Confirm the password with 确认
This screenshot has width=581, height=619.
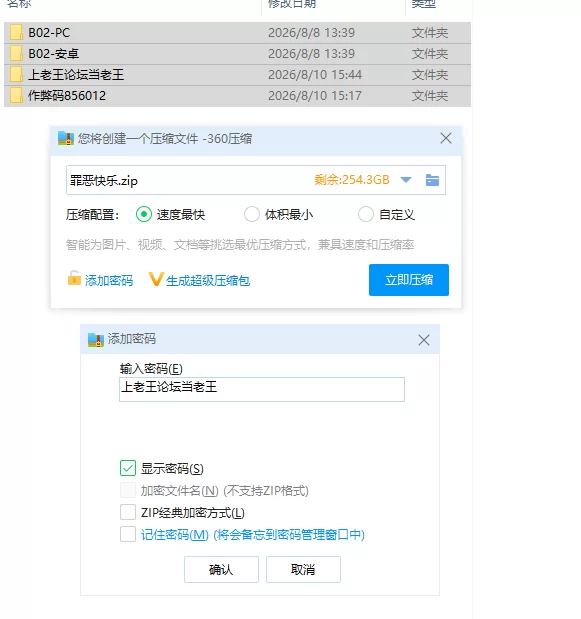tap(221, 569)
